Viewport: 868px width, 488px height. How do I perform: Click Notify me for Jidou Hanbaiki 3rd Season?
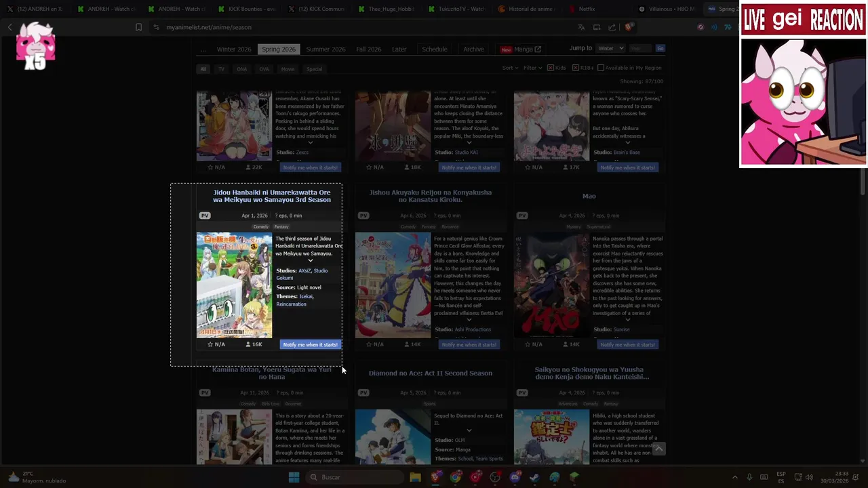coord(310,344)
